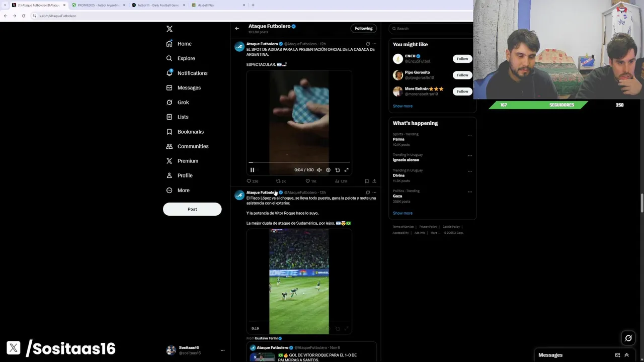Viewport: 644px width, 362px height.
Task: Open a new browser tab
Action: 253,5
